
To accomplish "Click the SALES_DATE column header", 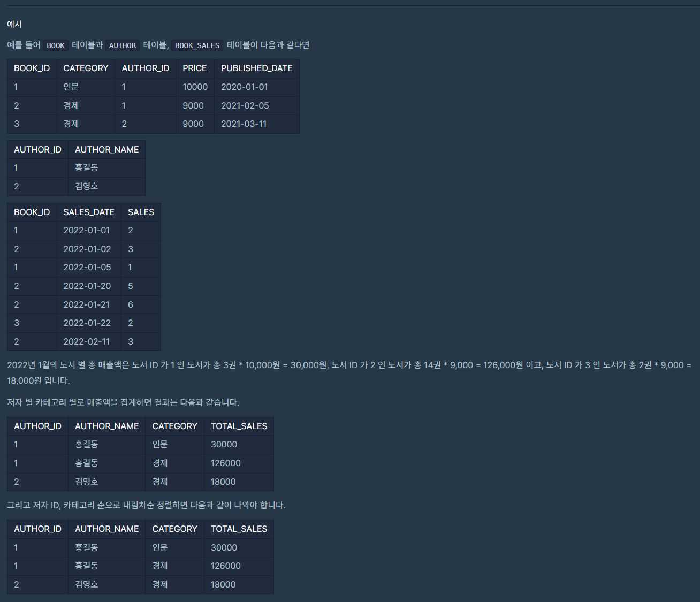I will [89, 212].
